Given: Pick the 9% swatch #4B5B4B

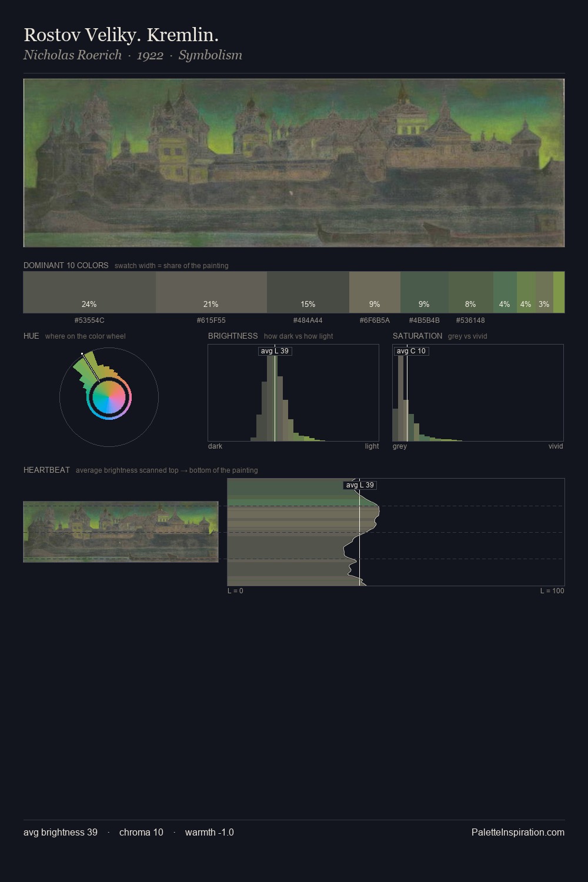Looking at the screenshot, I should tap(424, 292).
